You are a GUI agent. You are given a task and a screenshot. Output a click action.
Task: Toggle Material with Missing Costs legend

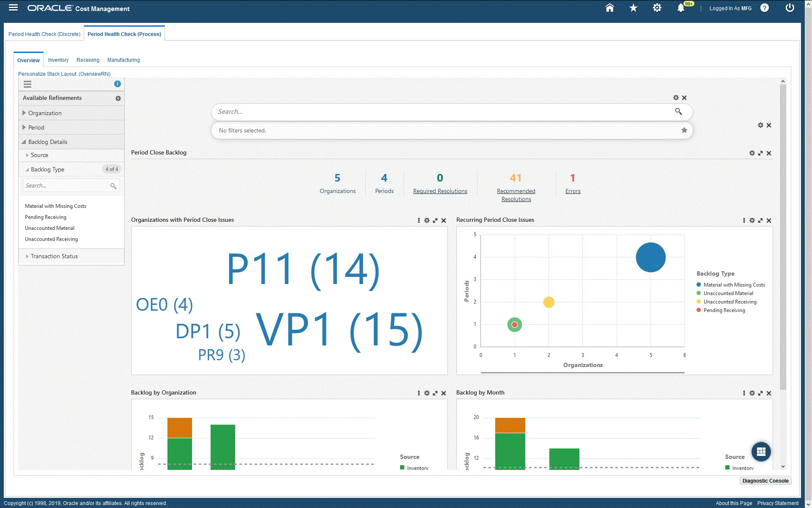[734, 285]
